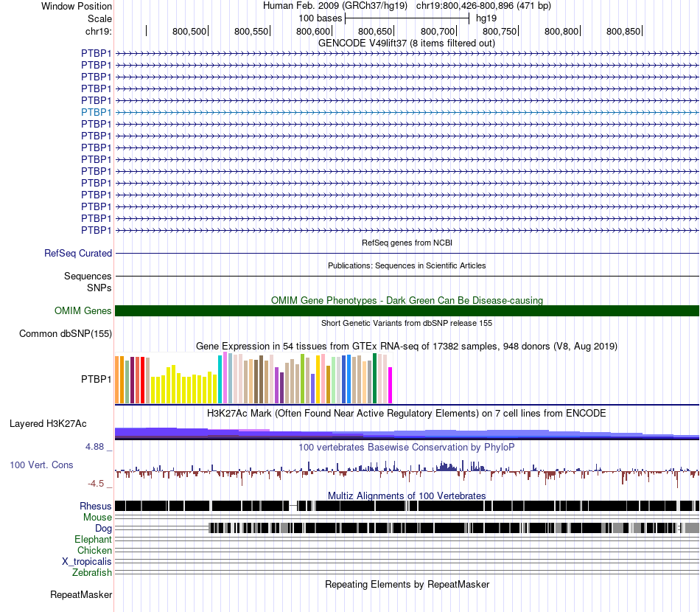Viewport: 700px width, 612px height.
Task: Click the X_tropicalis alignment label
Action: pos(87,562)
